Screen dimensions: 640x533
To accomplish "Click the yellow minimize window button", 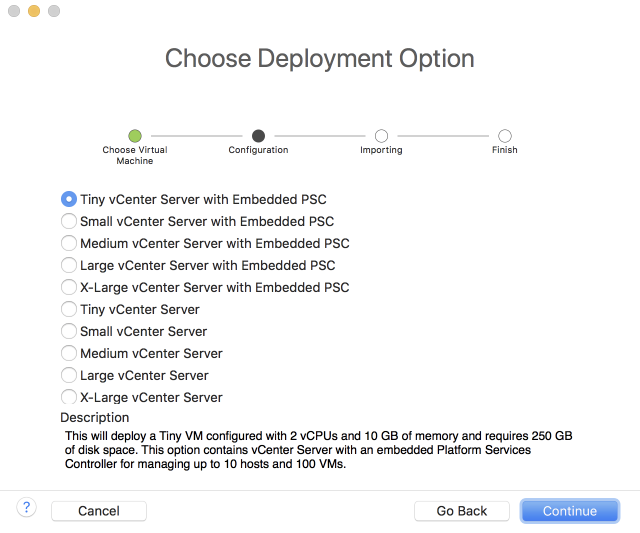I will coord(34,11).
